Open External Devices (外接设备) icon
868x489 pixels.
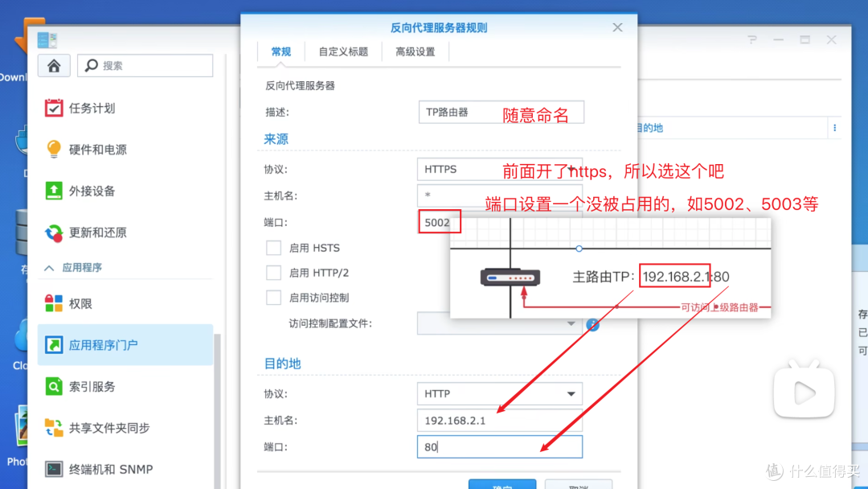point(54,191)
